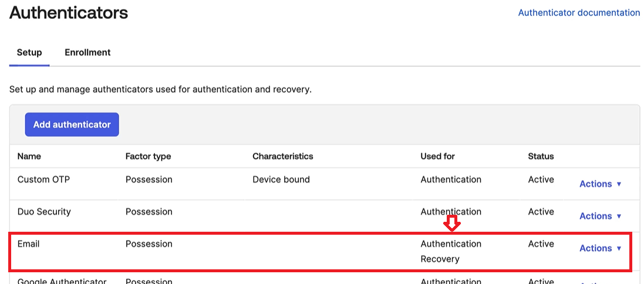Click the Factor type column header
644x284 pixels.
click(x=148, y=156)
